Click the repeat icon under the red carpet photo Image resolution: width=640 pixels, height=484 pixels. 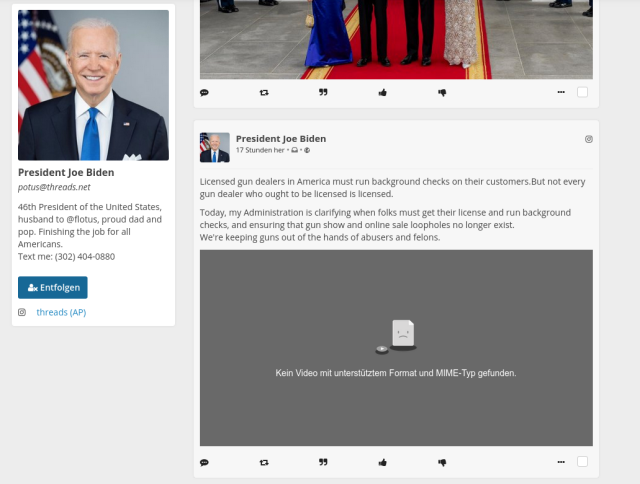click(x=264, y=92)
